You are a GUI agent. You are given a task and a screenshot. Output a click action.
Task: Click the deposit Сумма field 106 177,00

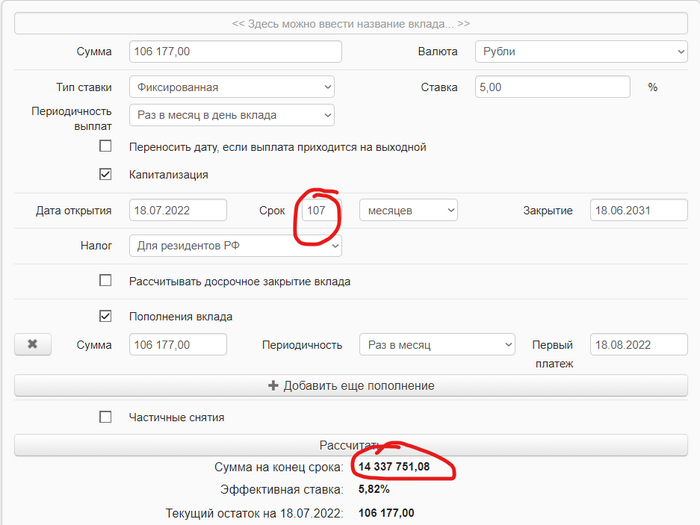(235, 51)
